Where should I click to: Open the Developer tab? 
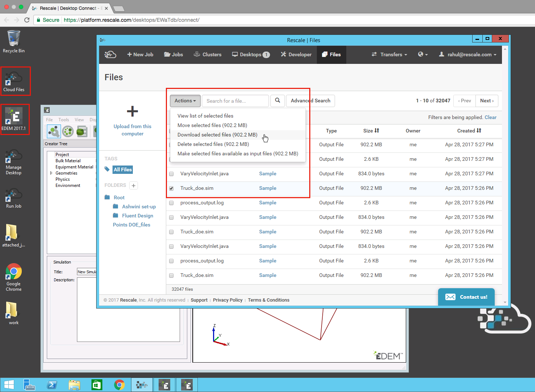tap(296, 54)
